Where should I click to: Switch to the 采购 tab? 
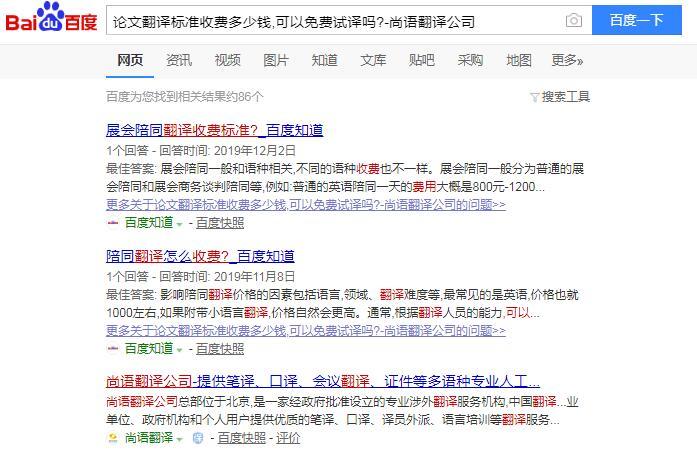pos(470,60)
